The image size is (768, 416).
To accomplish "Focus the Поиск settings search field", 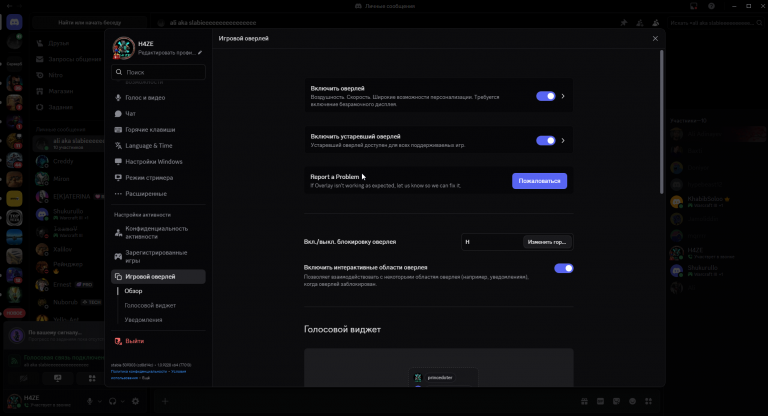I will (x=158, y=72).
